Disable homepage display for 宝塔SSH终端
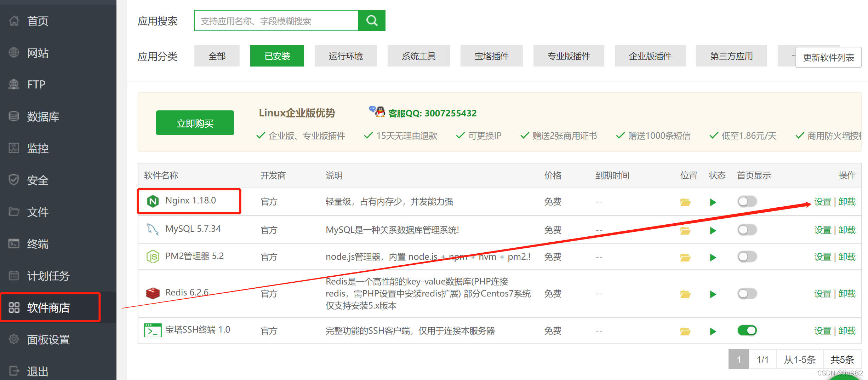The width and height of the screenshot is (868, 380). [747, 330]
